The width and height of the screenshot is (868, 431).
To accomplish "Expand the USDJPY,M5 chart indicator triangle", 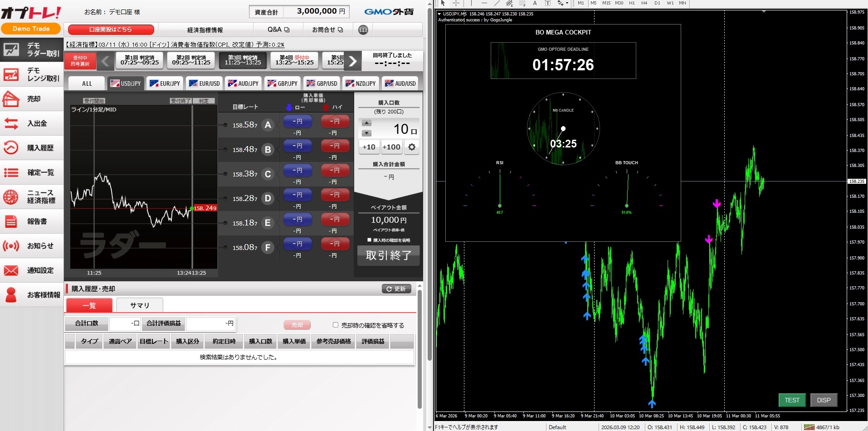I will pyautogui.click(x=439, y=14).
